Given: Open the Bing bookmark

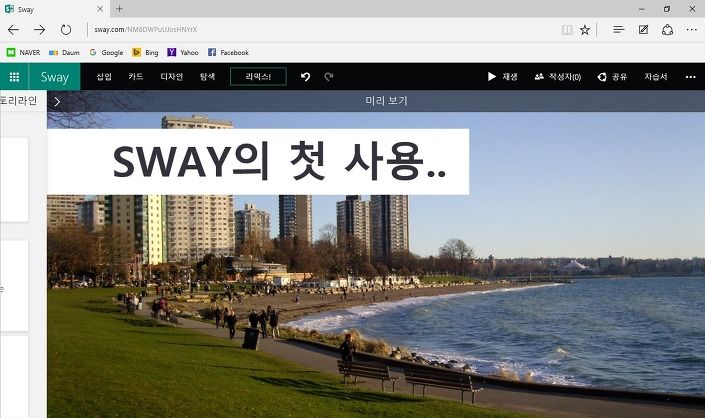Looking at the screenshot, I should (145, 53).
